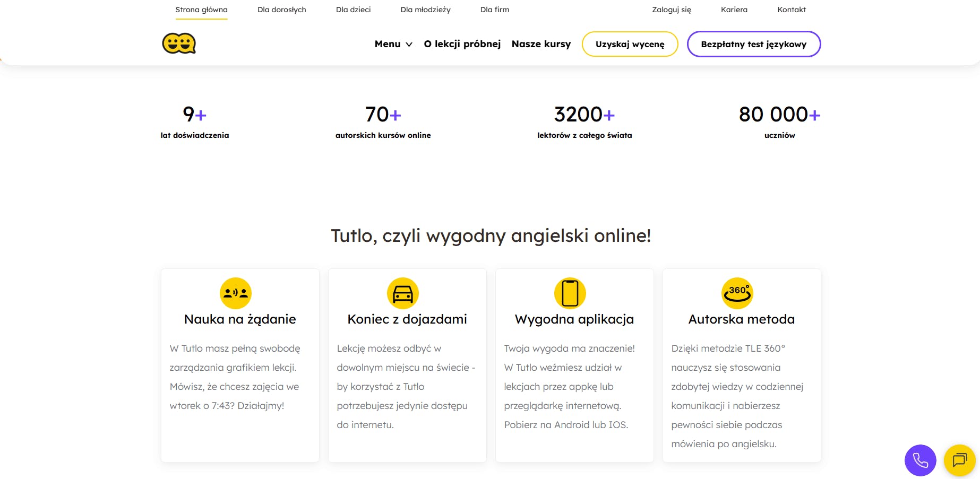Expand the Menu dropdown
This screenshot has height=479, width=980.
tap(393, 44)
